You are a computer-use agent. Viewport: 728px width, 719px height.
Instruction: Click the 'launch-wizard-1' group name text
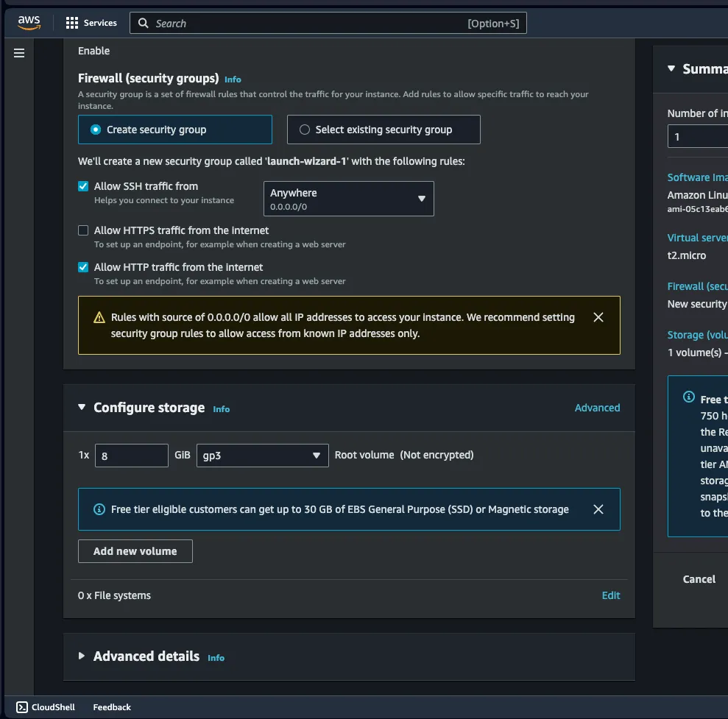pyautogui.click(x=306, y=161)
